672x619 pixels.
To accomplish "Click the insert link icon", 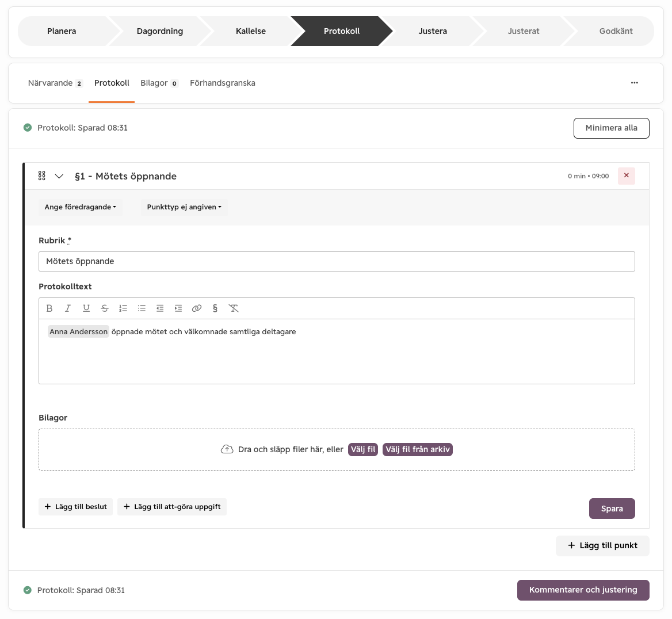I will click(x=197, y=308).
